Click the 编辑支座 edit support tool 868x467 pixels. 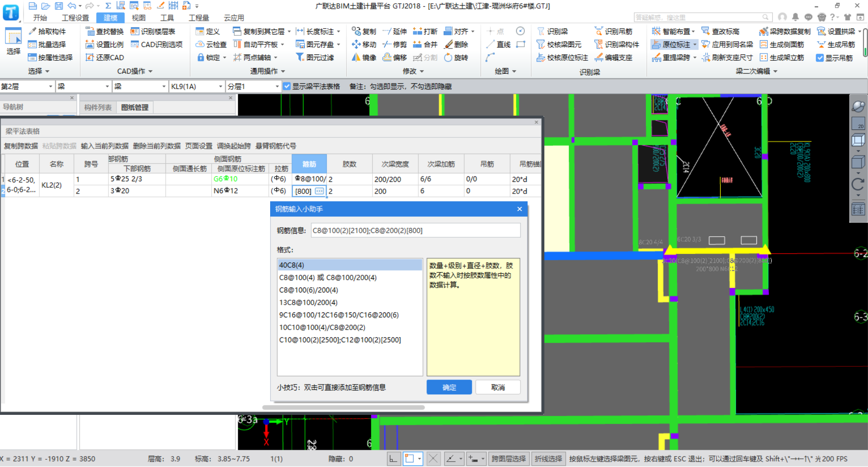[613, 58]
